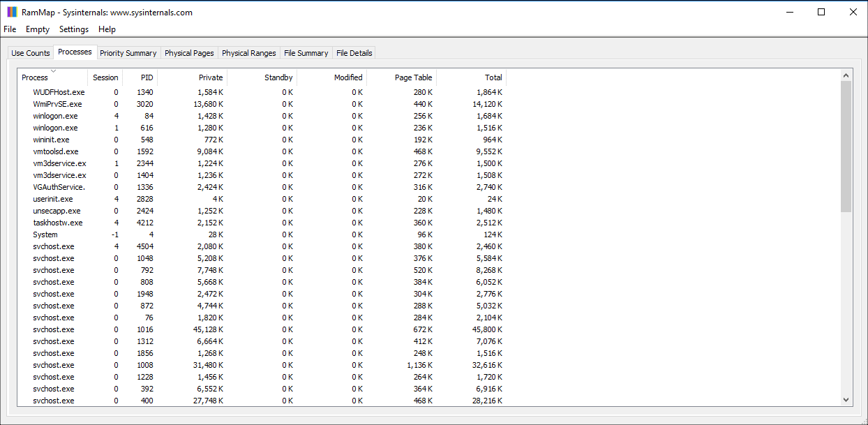
Task: Sort by the Total column
Action: tap(493, 77)
